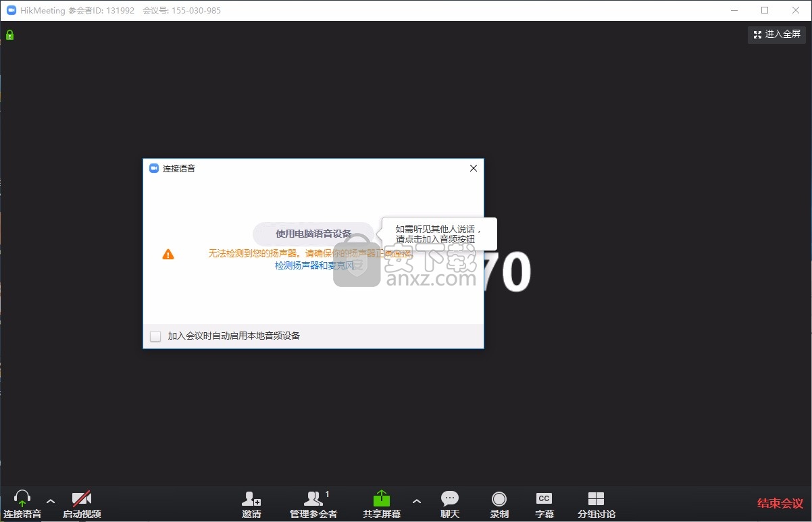Open the 聊天 chat bubble icon
Screen dimensions: 812x522
click(450, 499)
